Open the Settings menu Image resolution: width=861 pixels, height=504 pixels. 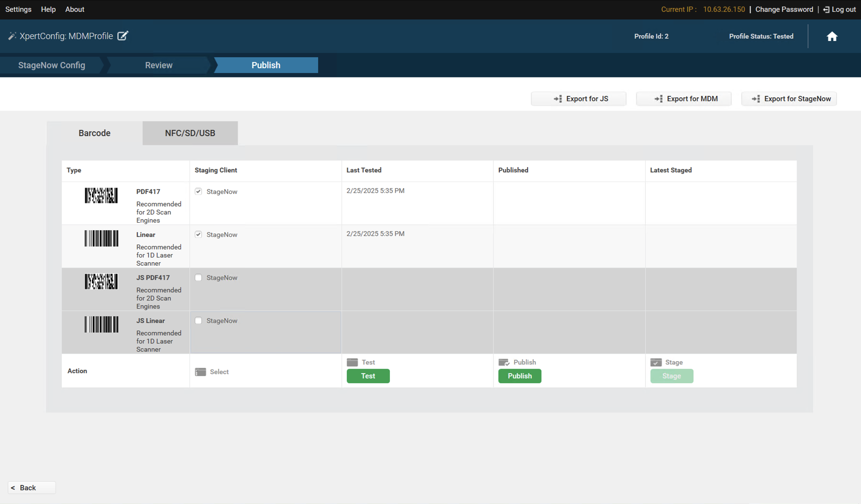pos(18,10)
